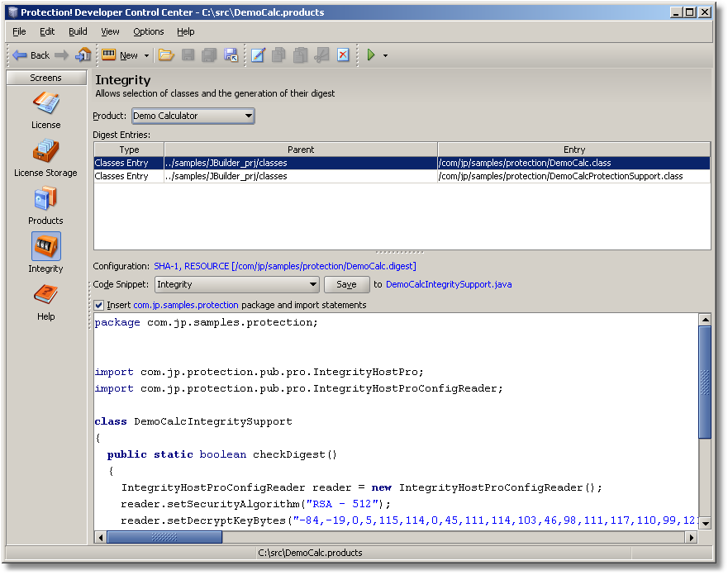Click the Home toolbar icon
This screenshot has width=728, height=575.
(x=83, y=55)
